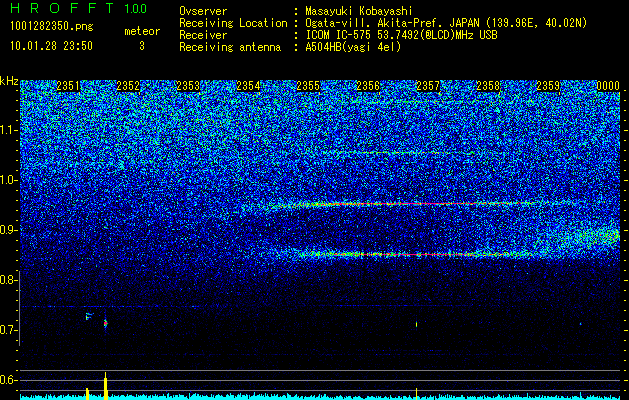Click the 0.8 kHz axis label
This screenshot has width=629, height=400.
tap(8, 280)
